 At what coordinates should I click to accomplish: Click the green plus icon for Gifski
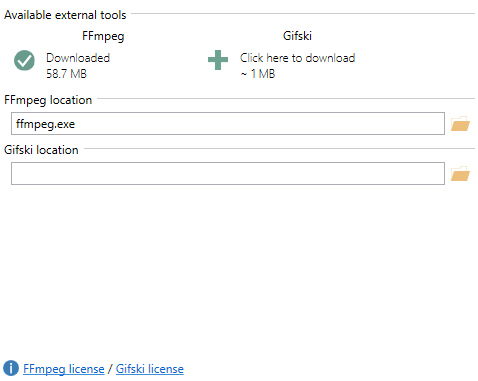[218, 60]
